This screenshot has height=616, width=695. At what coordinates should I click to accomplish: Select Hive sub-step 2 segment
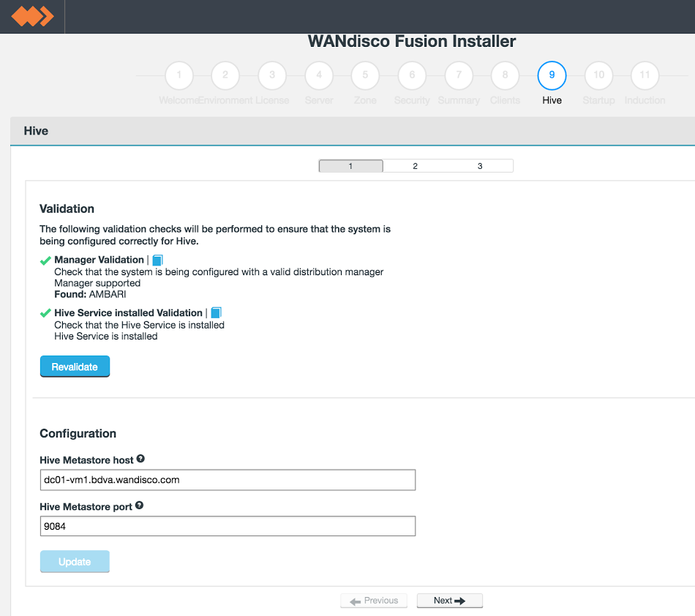point(416,166)
